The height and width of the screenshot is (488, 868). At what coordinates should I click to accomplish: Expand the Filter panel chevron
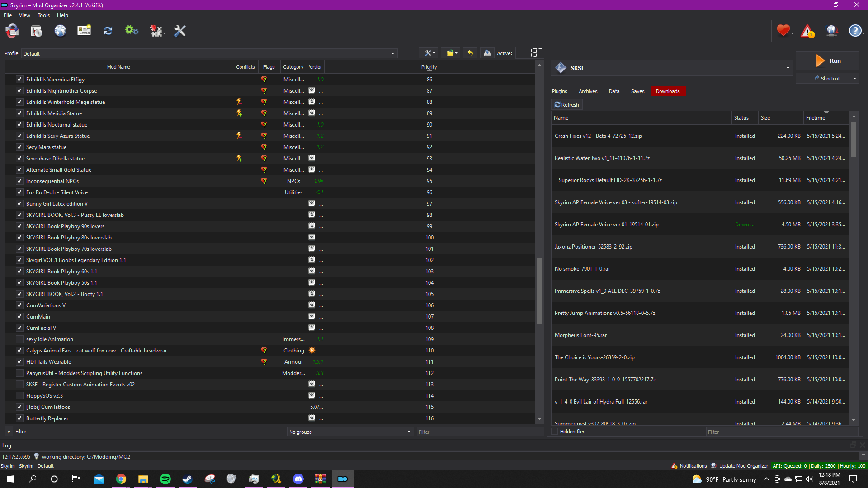[x=9, y=432]
